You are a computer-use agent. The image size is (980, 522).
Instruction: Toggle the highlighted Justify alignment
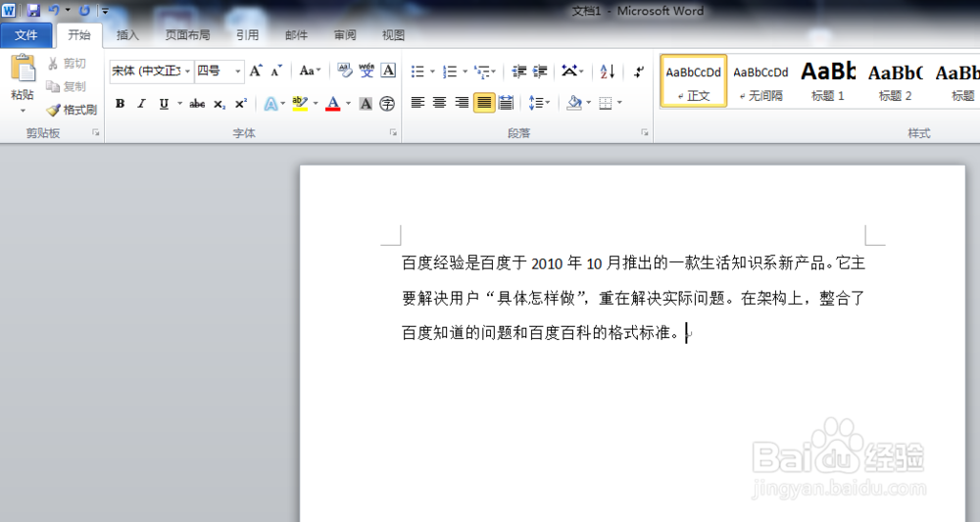[484, 103]
